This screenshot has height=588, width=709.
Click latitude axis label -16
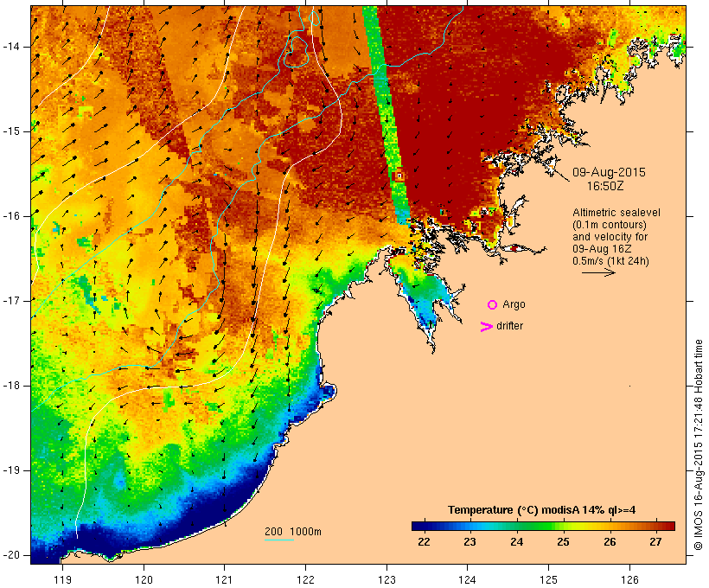(x=10, y=216)
